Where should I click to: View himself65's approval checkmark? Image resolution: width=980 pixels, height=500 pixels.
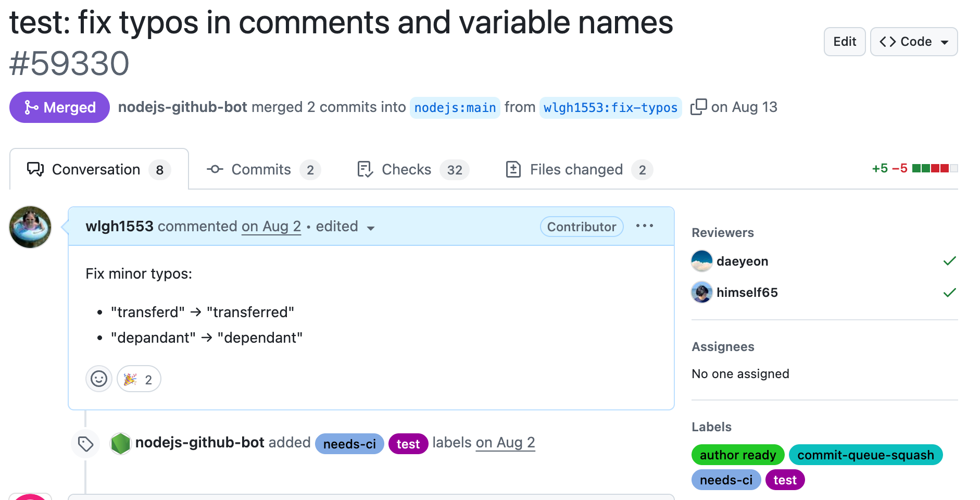949,293
